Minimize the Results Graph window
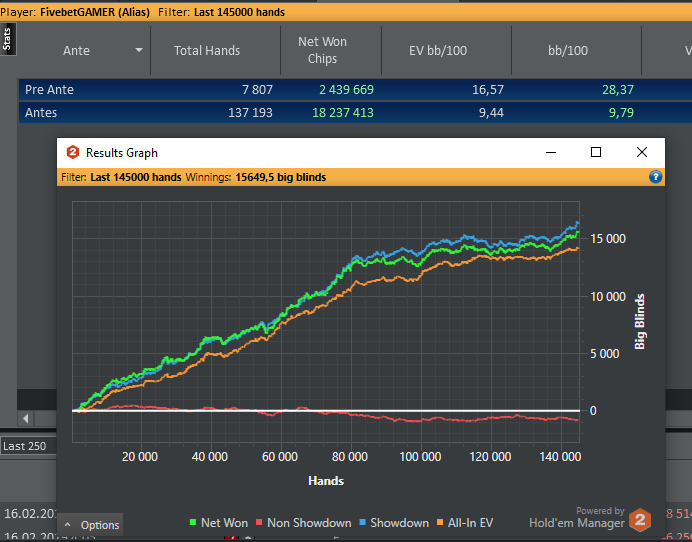 (550, 152)
